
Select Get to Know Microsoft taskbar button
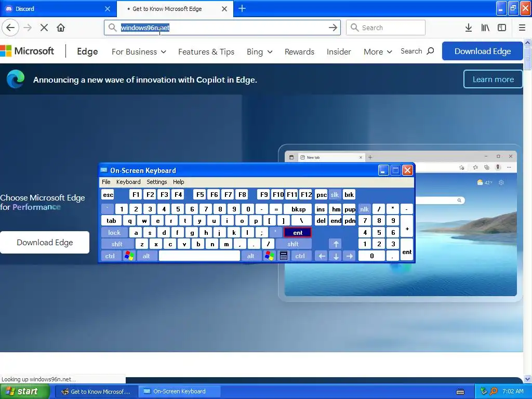pos(96,392)
